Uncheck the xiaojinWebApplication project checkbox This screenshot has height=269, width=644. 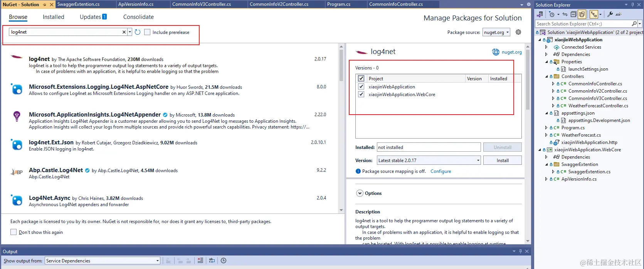coord(361,86)
